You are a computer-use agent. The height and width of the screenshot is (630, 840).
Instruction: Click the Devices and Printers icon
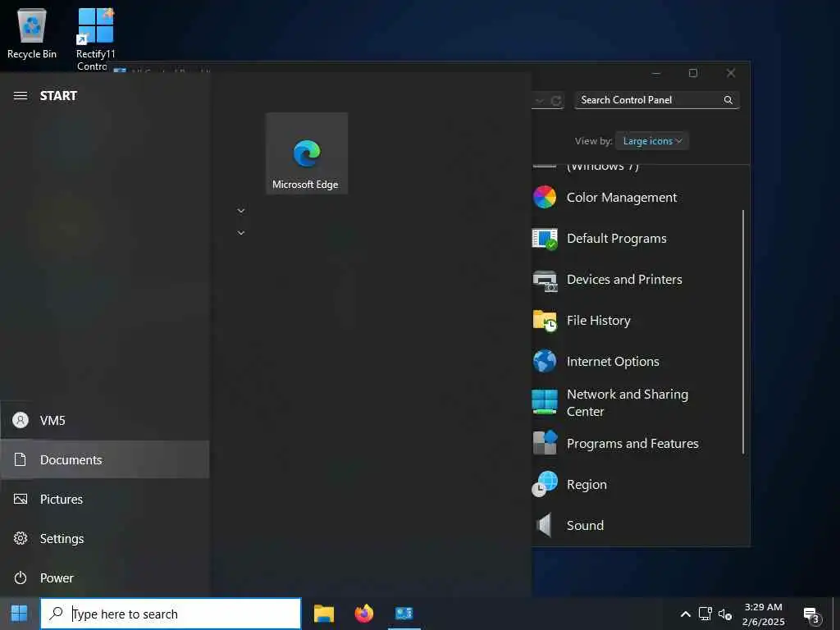click(545, 281)
